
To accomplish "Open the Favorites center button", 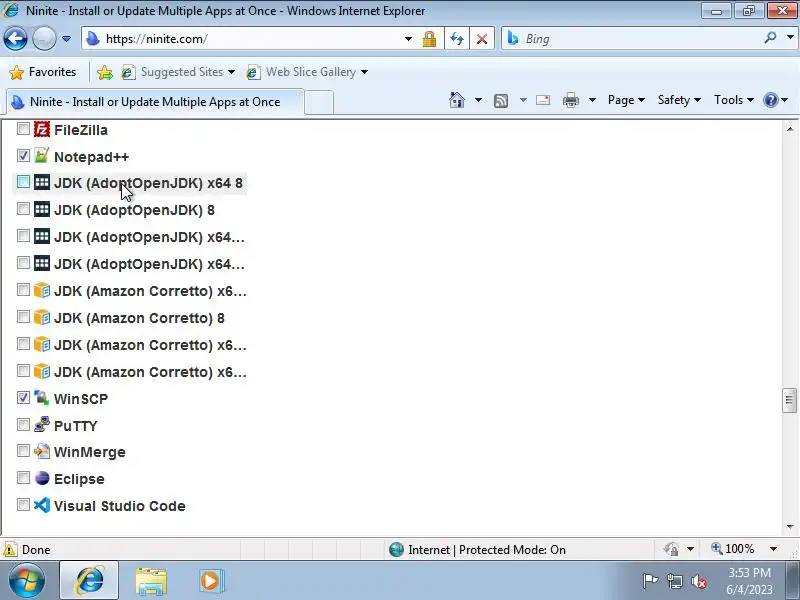I will click(43, 72).
